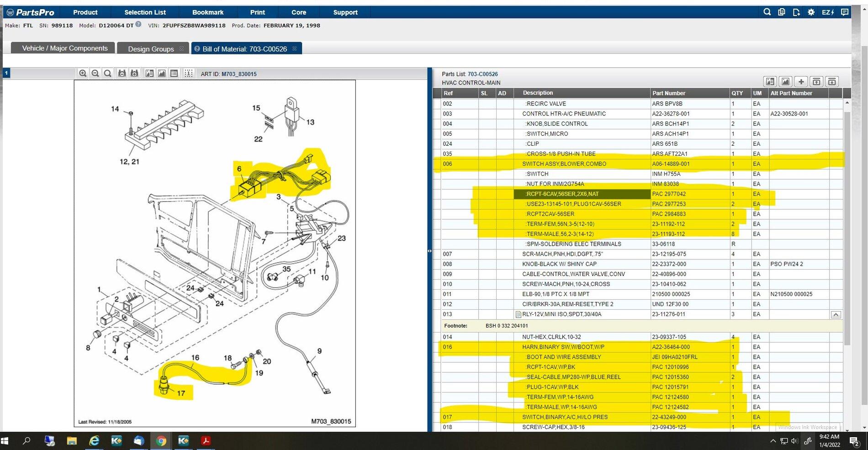Open Windows Start menu
Image resolution: width=868 pixels, height=450 pixels.
(x=5, y=441)
